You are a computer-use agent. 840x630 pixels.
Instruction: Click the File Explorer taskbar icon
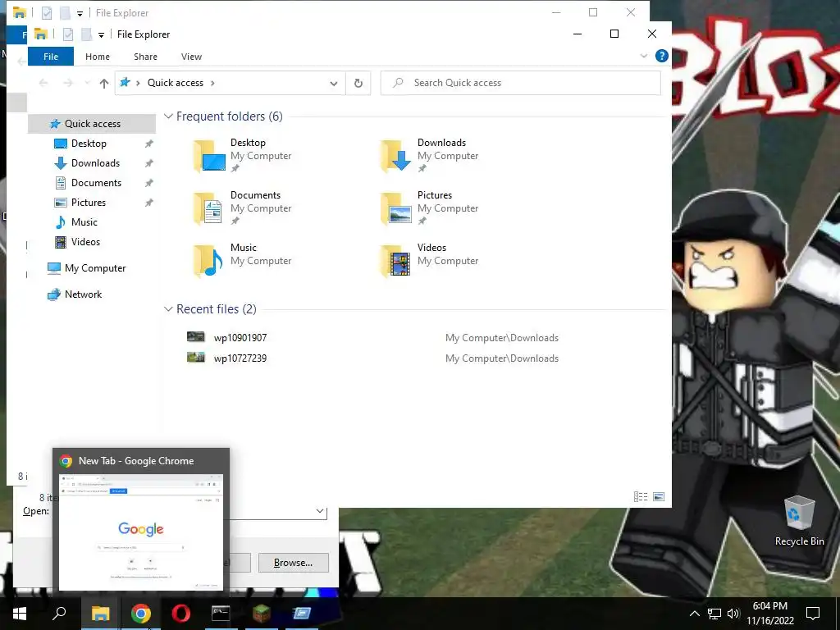[100, 614]
